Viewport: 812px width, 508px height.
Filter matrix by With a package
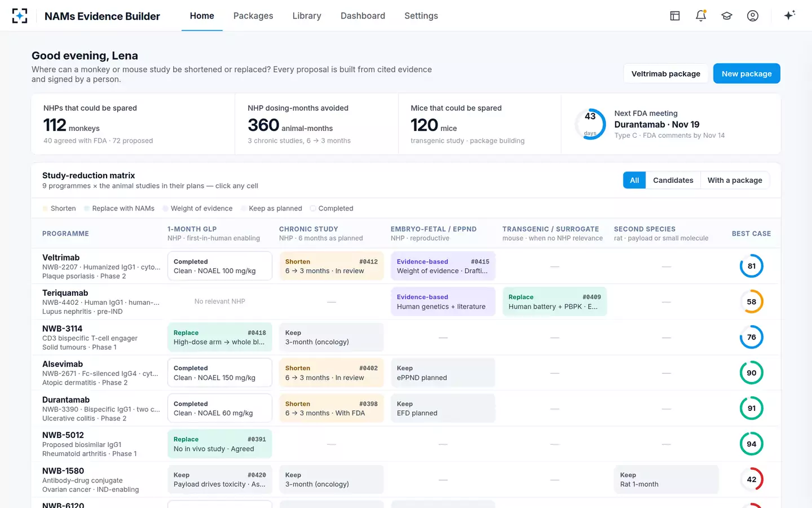coord(735,180)
